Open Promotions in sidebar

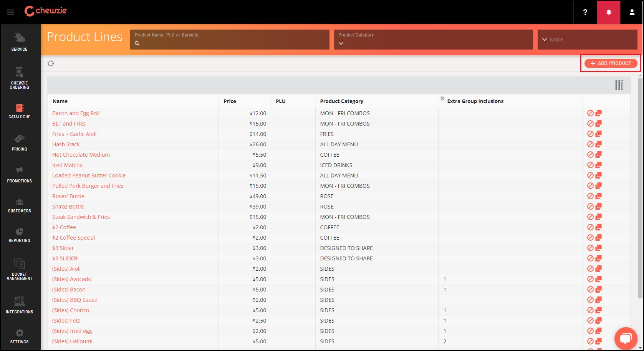(x=20, y=175)
